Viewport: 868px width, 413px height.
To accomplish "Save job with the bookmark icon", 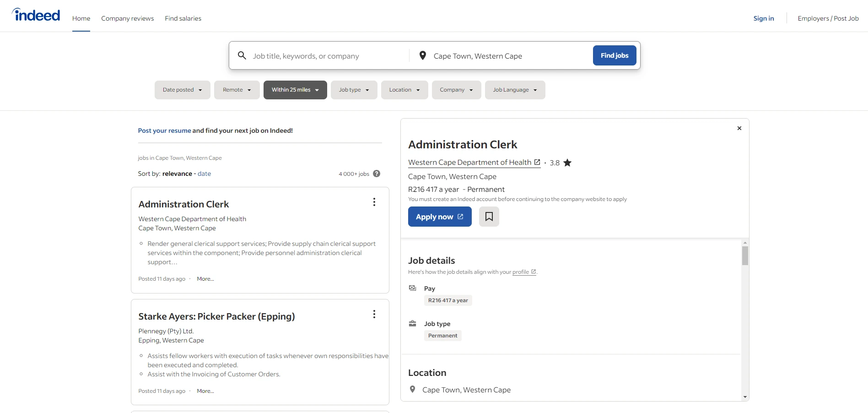I will [x=489, y=217].
